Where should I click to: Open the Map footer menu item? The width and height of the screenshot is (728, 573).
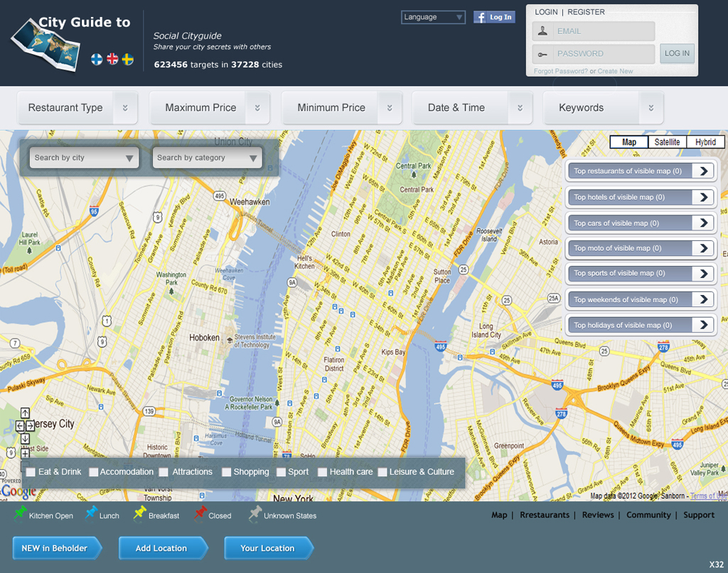[499, 515]
